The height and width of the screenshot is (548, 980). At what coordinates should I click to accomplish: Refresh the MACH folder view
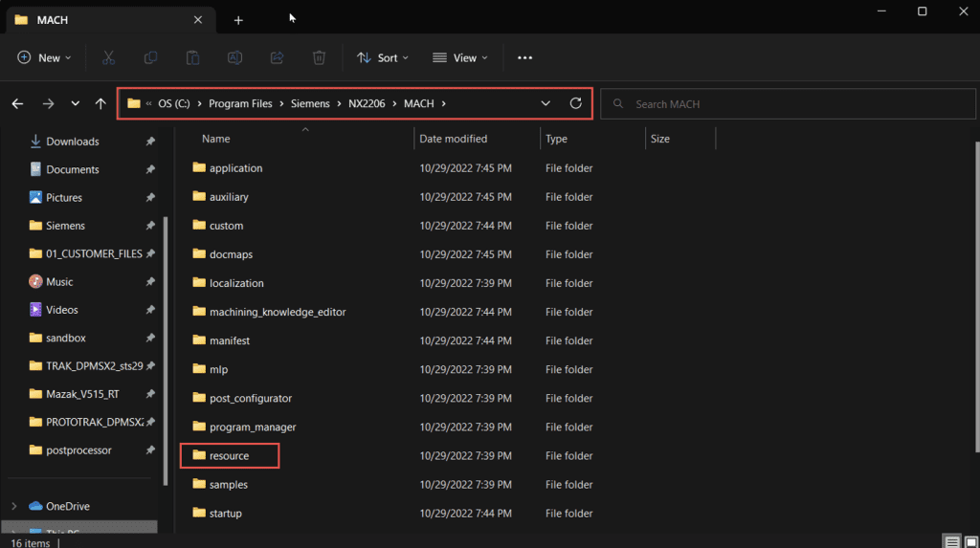tap(575, 103)
